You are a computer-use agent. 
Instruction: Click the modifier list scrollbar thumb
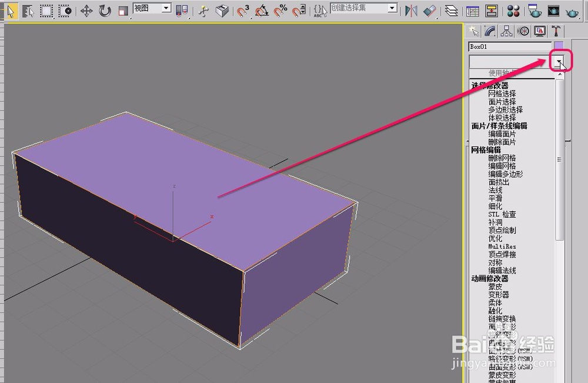560,160
